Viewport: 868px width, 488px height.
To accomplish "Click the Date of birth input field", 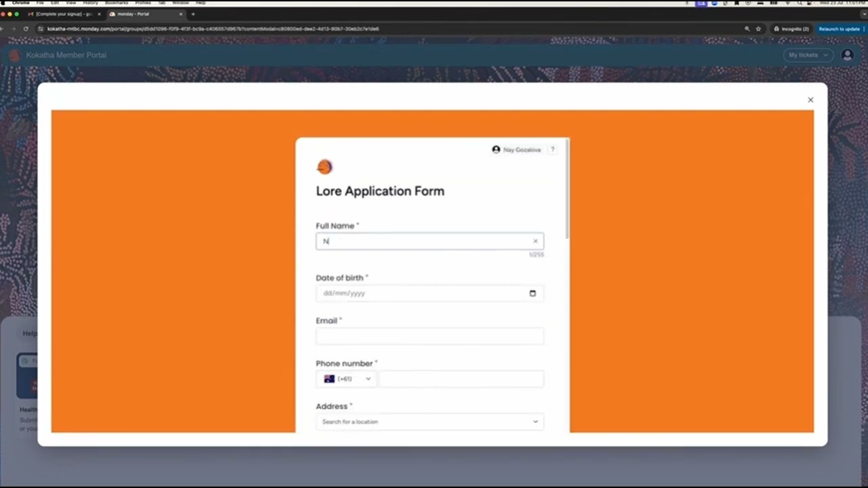I will 429,293.
